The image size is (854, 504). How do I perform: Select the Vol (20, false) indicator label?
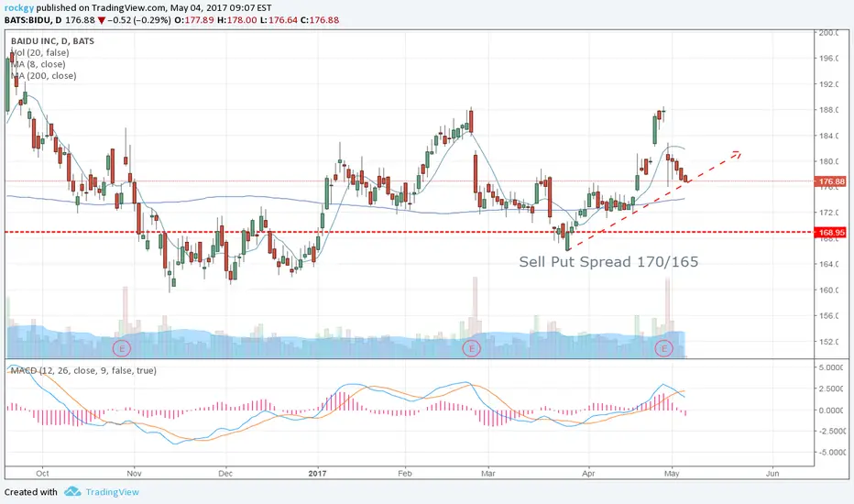[x=40, y=53]
